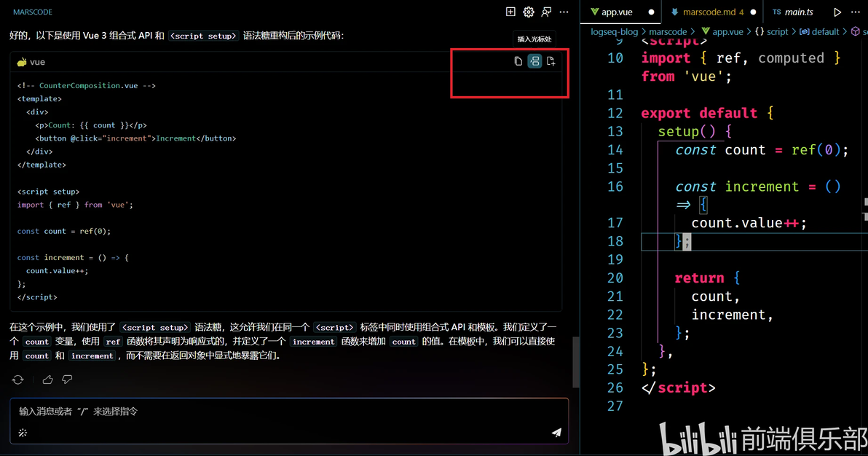This screenshot has height=456, width=868.
Task: Click 'export default {' in the editor
Action: 707,113
